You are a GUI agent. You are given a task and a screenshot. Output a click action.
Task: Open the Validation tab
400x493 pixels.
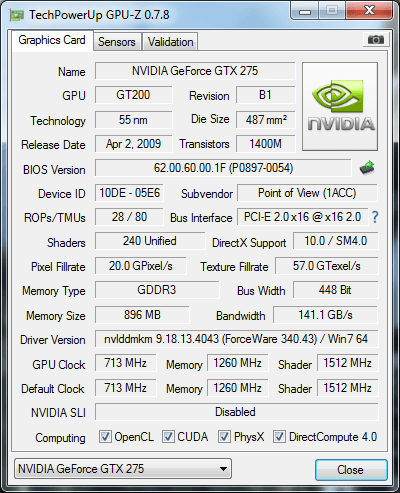pyautogui.click(x=170, y=42)
